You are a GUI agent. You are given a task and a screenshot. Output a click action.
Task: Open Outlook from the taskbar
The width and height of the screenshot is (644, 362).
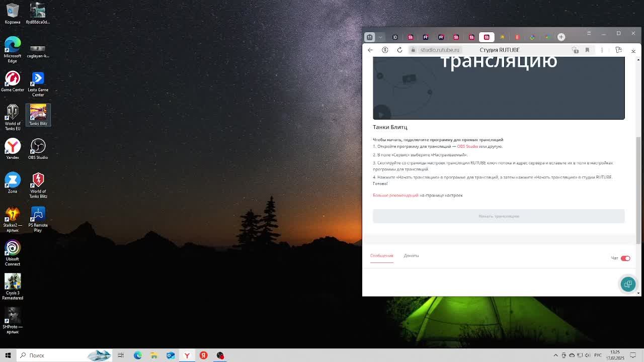point(171,355)
